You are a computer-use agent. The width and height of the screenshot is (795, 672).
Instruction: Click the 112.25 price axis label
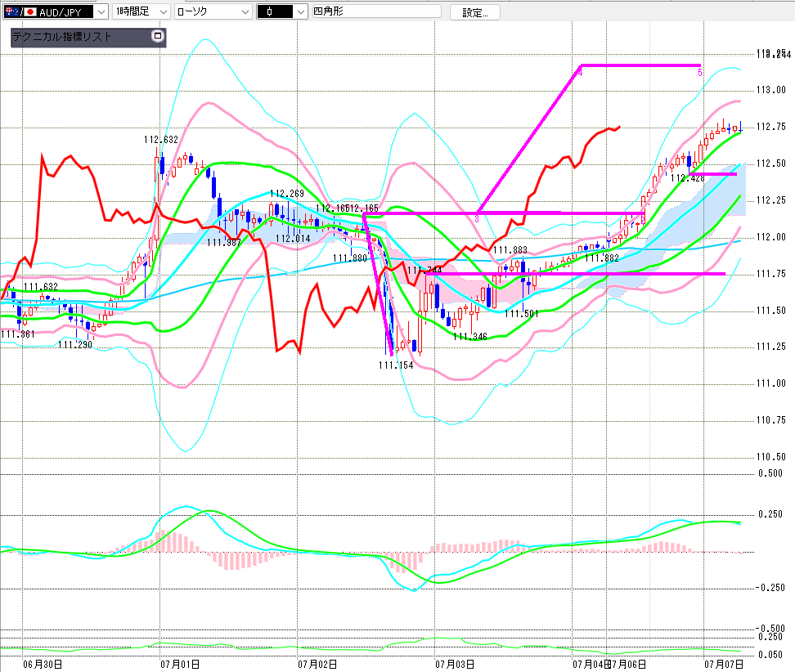pos(770,200)
